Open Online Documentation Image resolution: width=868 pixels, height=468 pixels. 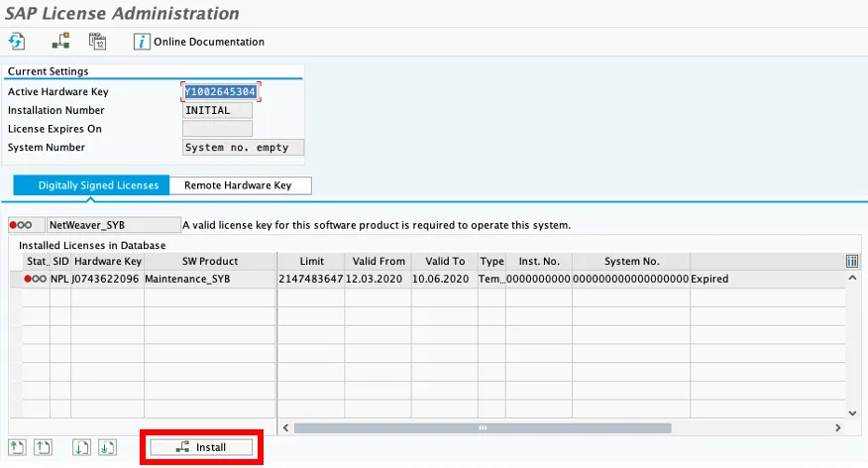point(199,42)
